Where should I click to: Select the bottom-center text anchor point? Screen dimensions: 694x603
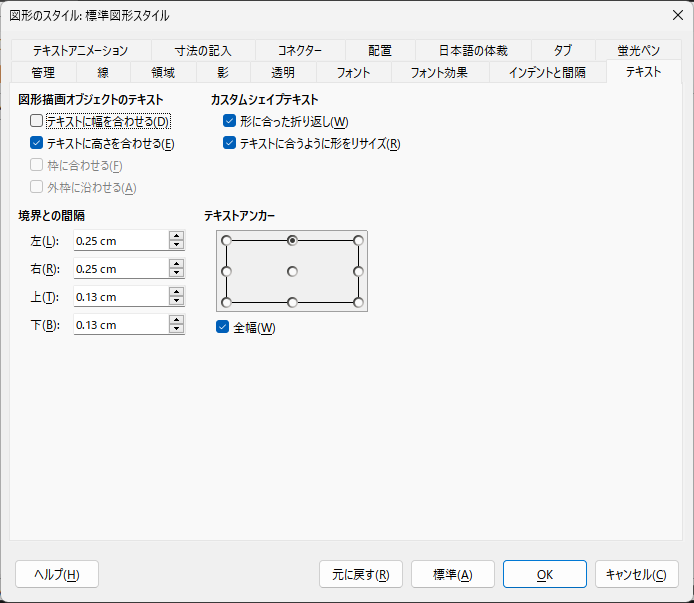click(x=292, y=302)
